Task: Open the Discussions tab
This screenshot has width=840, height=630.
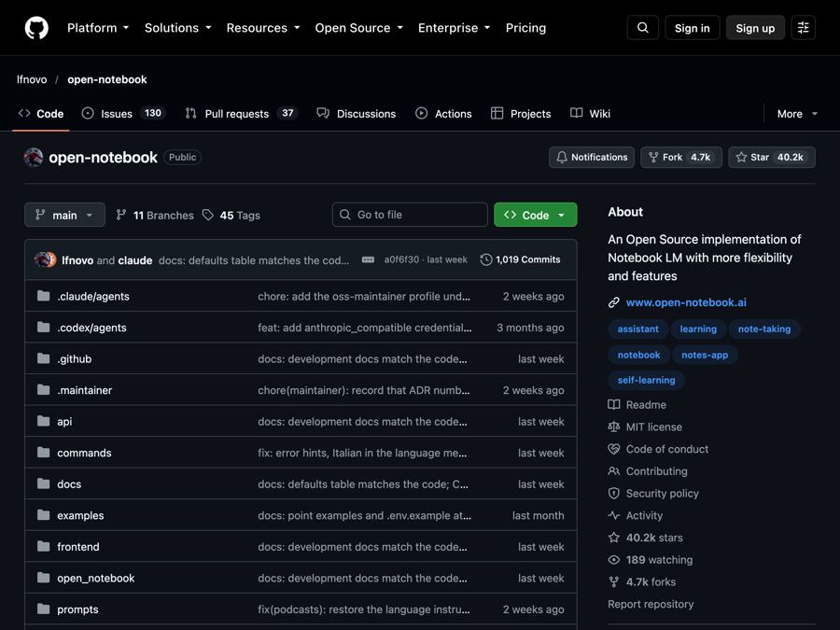Action: tap(357, 114)
